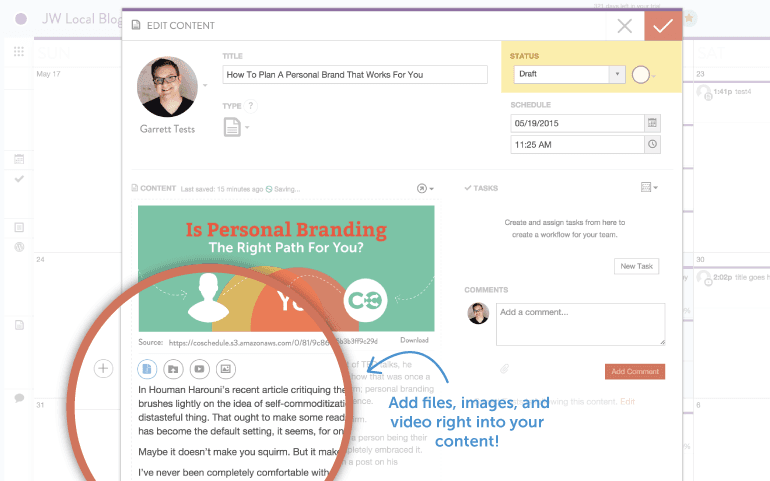Click the Saving sync status icon
This screenshot has width=770, height=481.
coord(269,189)
